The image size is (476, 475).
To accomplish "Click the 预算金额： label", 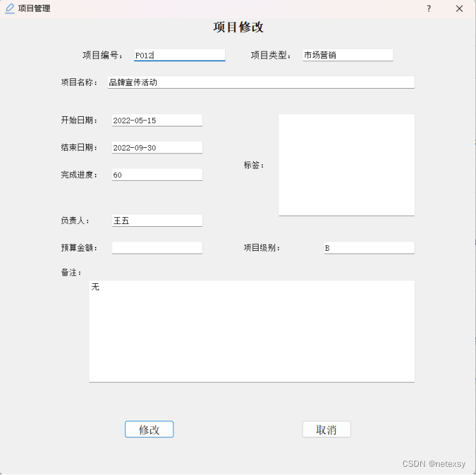I will pyautogui.click(x=79, y=248).
